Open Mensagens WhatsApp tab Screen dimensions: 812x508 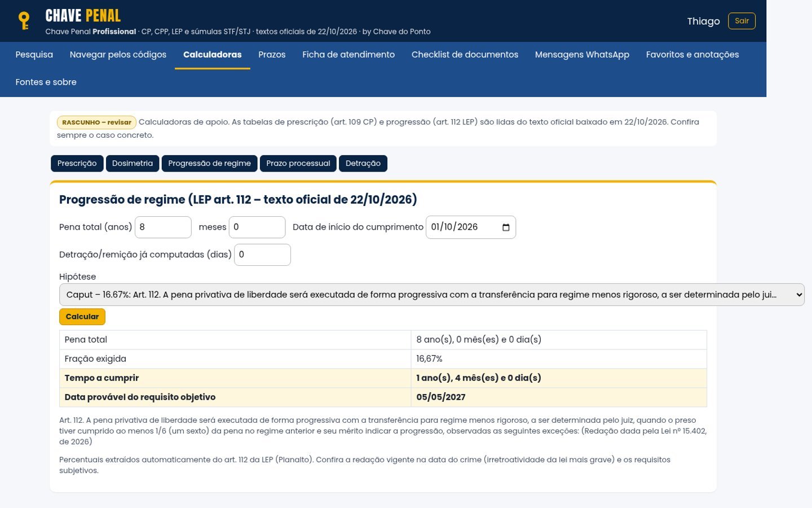pos(582,55)
